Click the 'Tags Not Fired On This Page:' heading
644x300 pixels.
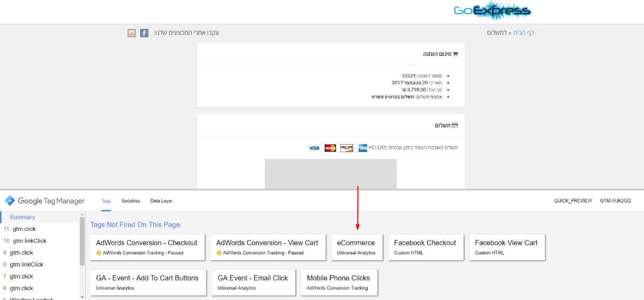point(136,225)
